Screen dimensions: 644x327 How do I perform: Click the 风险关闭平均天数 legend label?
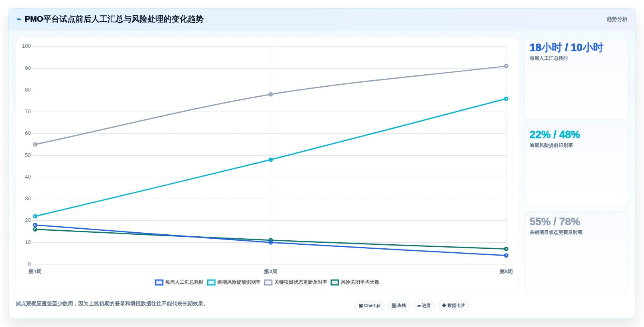coord(360,282)
